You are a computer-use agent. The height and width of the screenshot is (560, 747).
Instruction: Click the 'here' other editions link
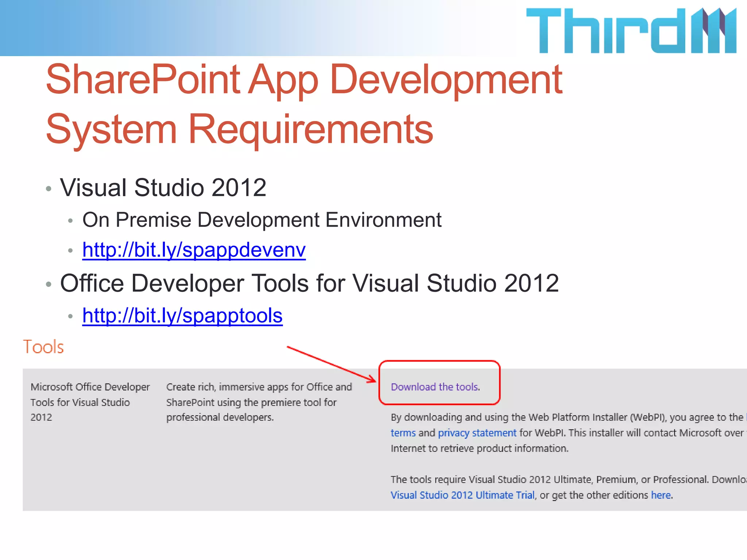click(x=661, y=495)
